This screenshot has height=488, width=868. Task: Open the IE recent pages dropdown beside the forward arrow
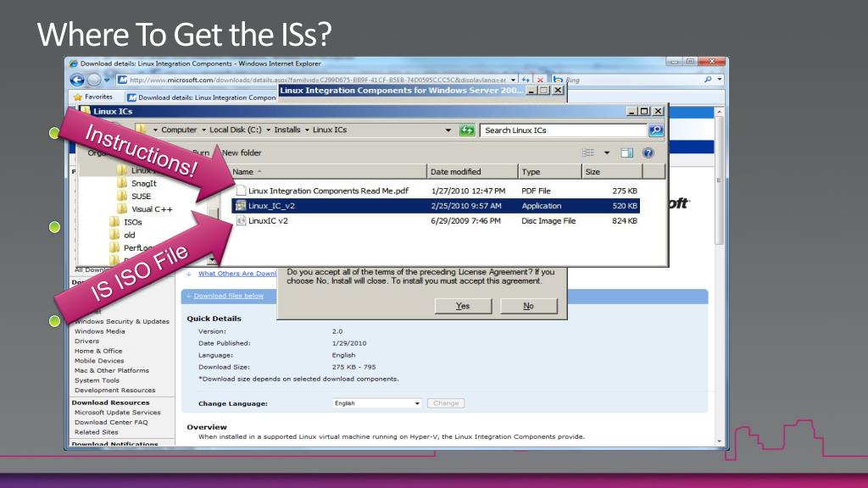pyautogui.click(x=107, y=80)
